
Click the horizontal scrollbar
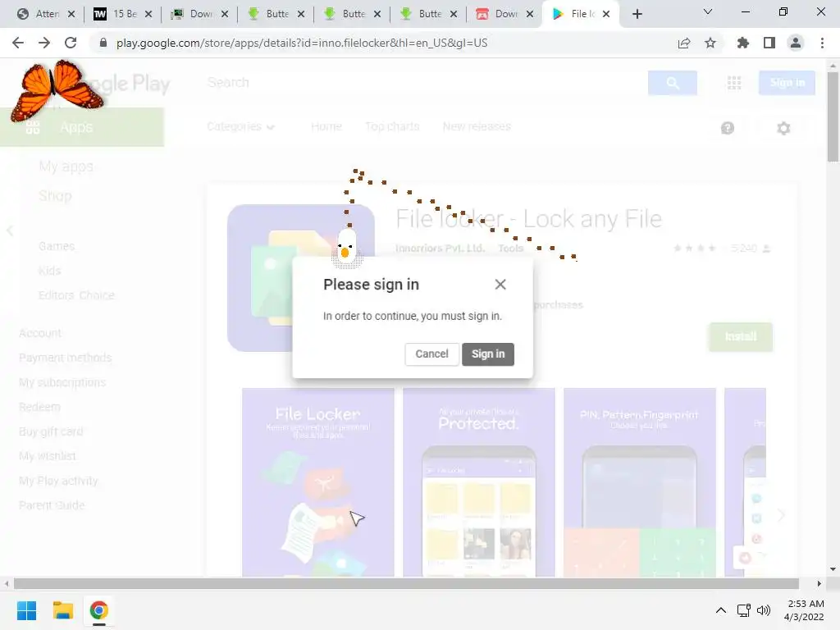[x=406, y=583]
